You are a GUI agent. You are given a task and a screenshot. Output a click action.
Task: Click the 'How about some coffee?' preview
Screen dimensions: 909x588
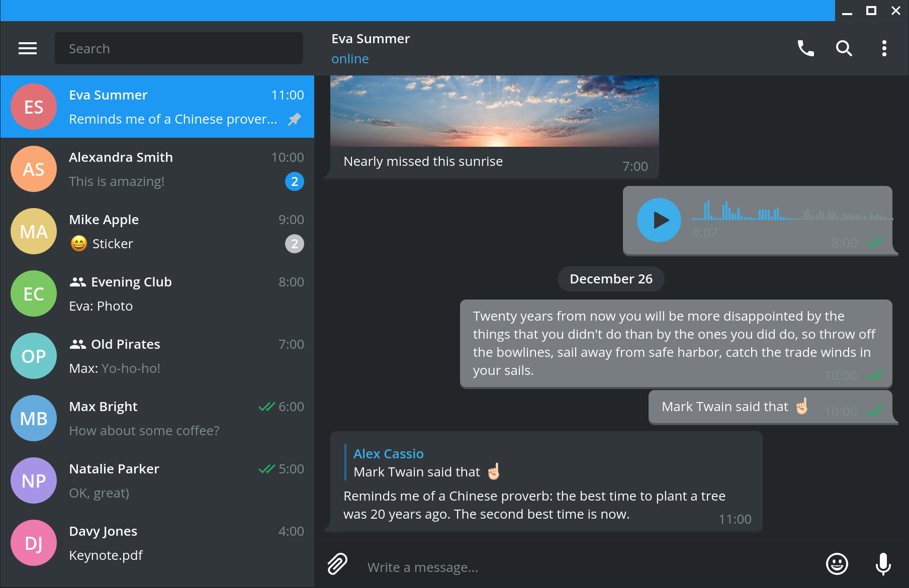click(x=144, y=431)
